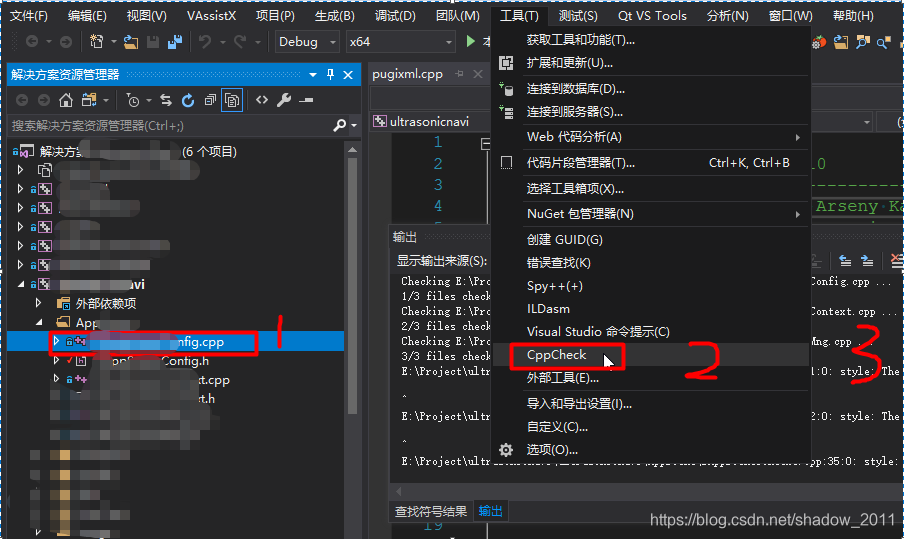Collapse the expanded project node ending in 'avi'

(x=21, y=284)
